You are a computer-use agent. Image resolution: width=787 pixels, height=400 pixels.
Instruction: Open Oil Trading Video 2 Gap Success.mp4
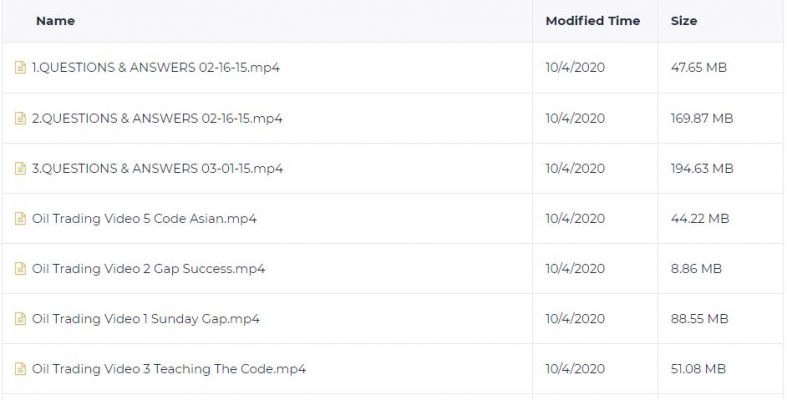pyautogui.click(x=149, y=269)
